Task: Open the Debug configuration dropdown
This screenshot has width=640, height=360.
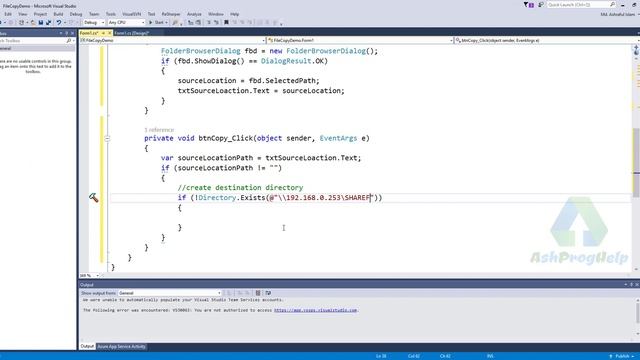Action: [x=94, y=22]
